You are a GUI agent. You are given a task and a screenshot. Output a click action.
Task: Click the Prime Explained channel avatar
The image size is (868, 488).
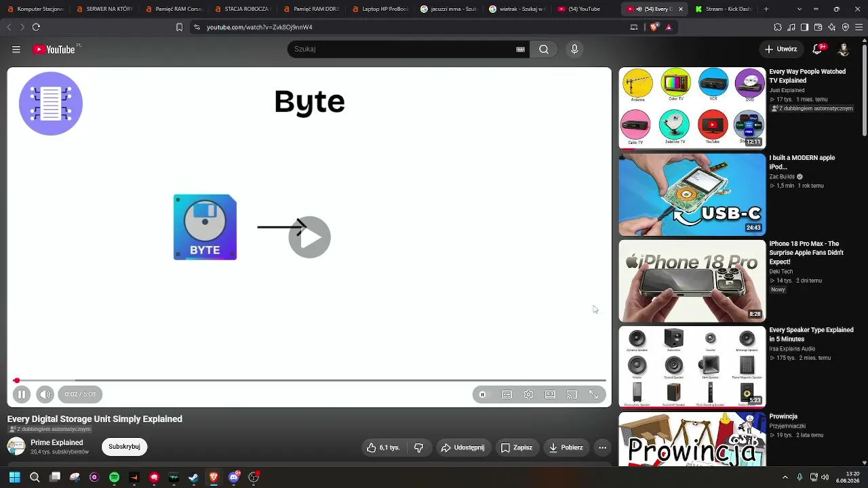pos(16,447)
